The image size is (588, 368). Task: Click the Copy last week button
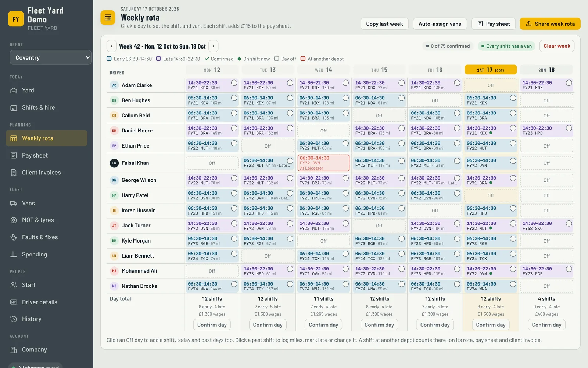coord(384,24)
